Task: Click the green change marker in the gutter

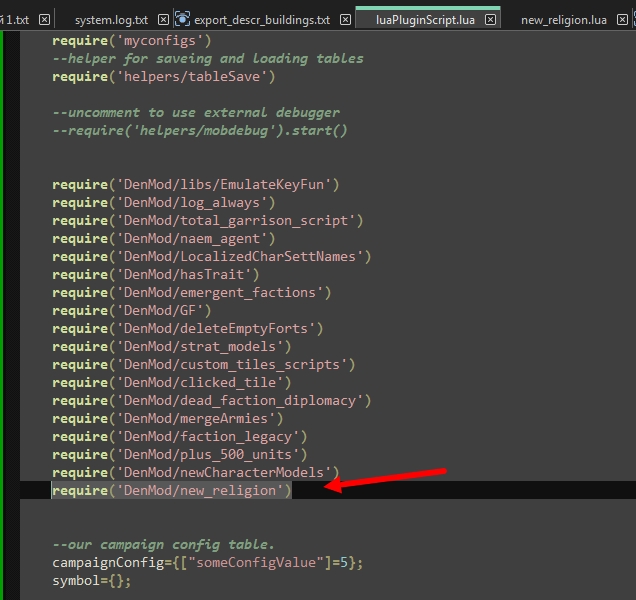Action: [x=2, y=315]
